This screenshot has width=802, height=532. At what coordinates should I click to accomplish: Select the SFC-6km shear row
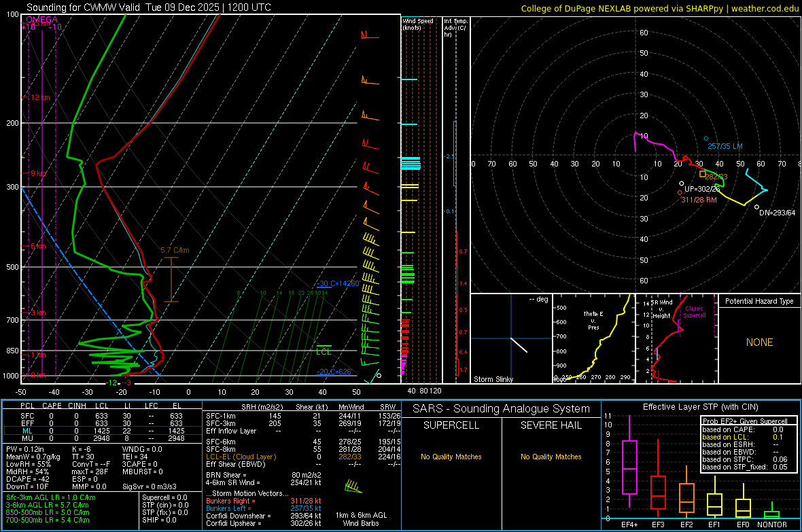pyautogui.click(x=303, y=442)
